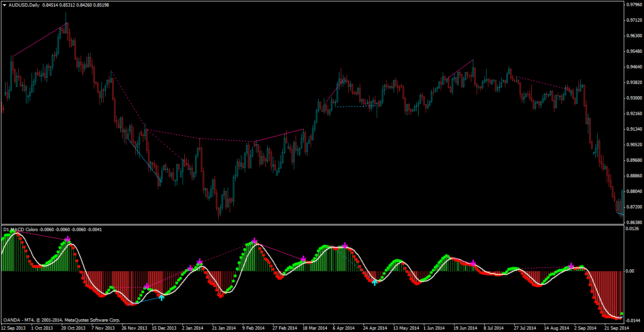Click the last green MACD dot at far right
This screenshot has height=332, width=644.
622,314
